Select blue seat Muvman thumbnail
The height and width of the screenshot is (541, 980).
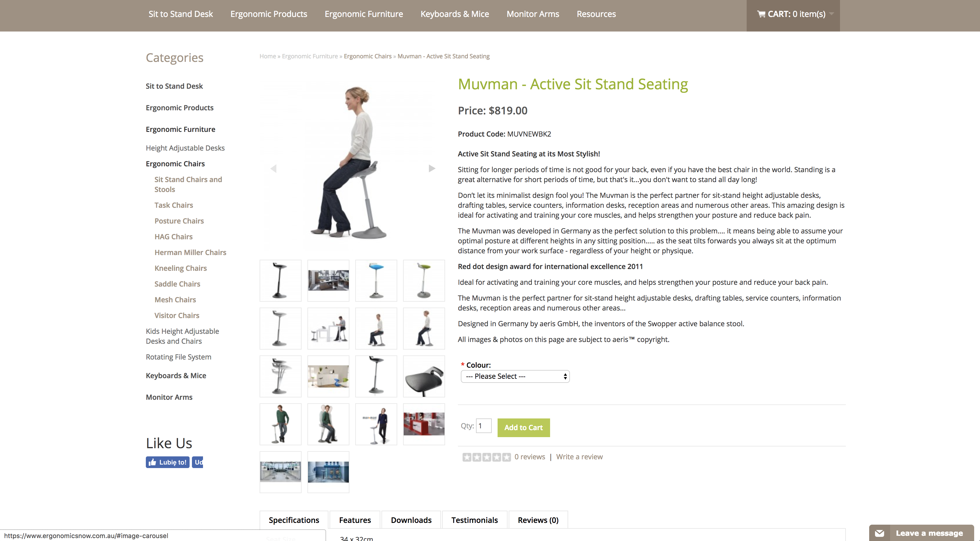pos(376,281)
